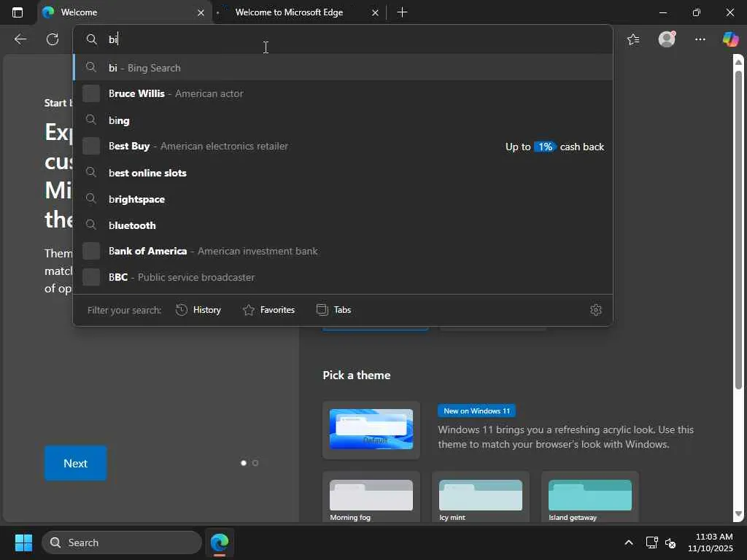
Task: Click the Refresh page icon
Action: click(x=53, y=39)
